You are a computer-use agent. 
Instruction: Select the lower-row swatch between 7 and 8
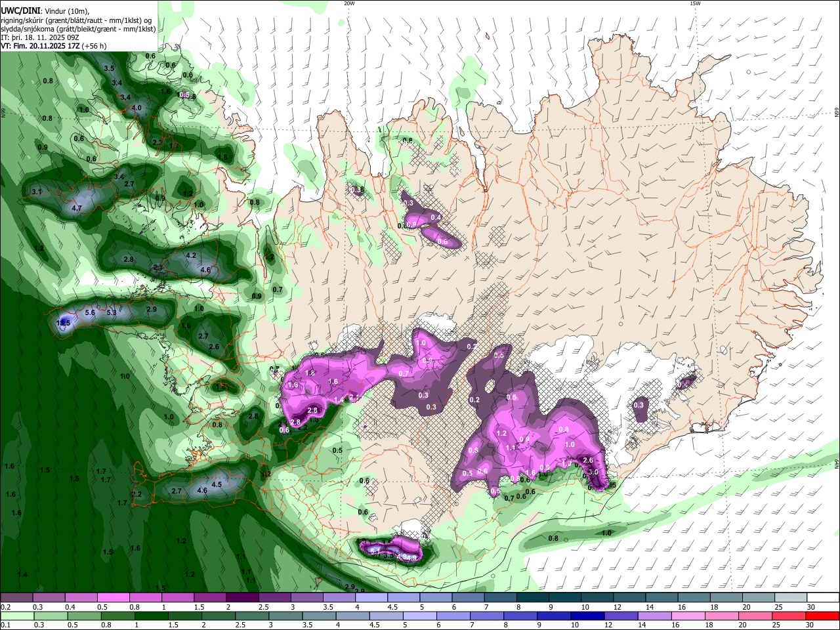pyautogui.click(x=486, y=616)
